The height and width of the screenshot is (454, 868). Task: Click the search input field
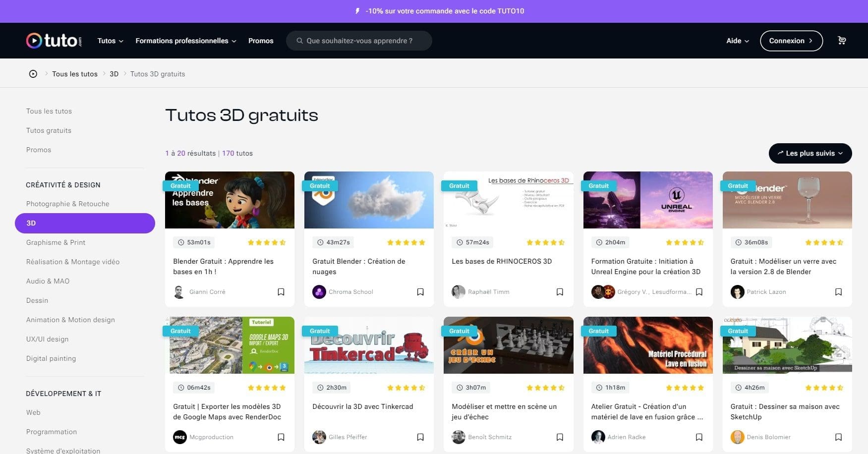coord(359,41)
